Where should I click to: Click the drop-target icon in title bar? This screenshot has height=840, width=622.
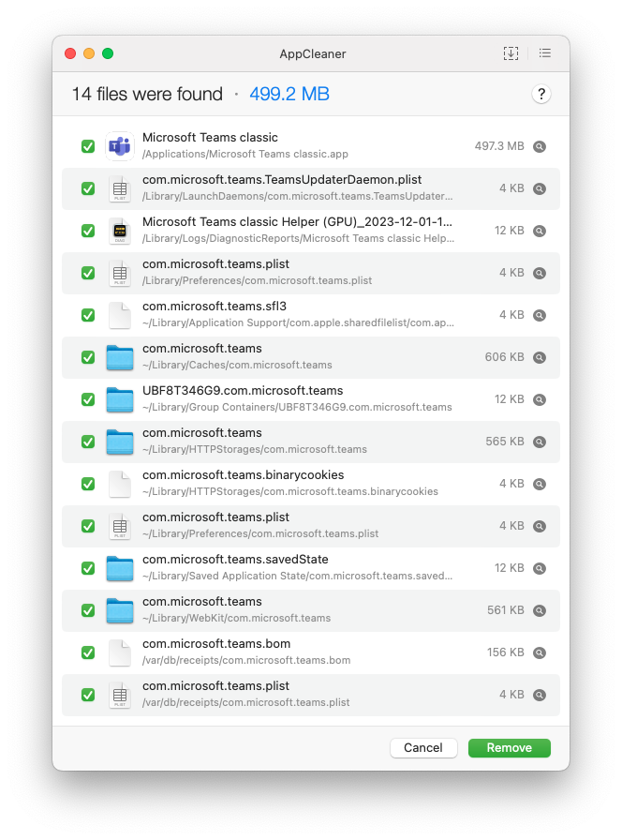tap(511, 53)
